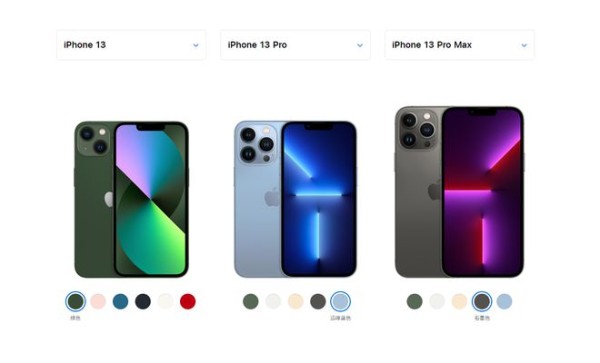Image resolution: width=600 pixels, height=363 pixels.
Task: Select graphite swatch for iPhone 13 Pro
Action: click(318, 301)
